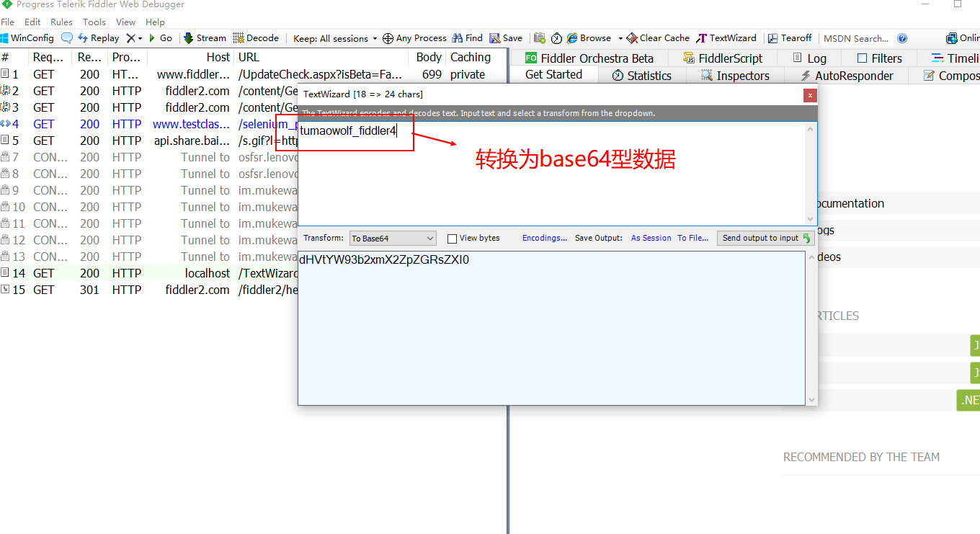Toggle the View bytes checkbox
The width and height of the screenshot is (980, 534).
point(453,239)
